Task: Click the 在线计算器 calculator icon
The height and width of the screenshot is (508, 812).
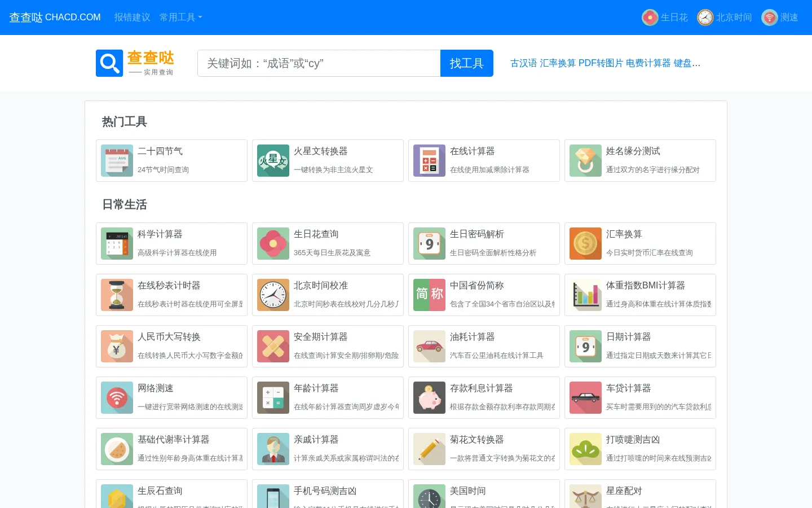Action: pyautogui.click(x=430, y=161)
